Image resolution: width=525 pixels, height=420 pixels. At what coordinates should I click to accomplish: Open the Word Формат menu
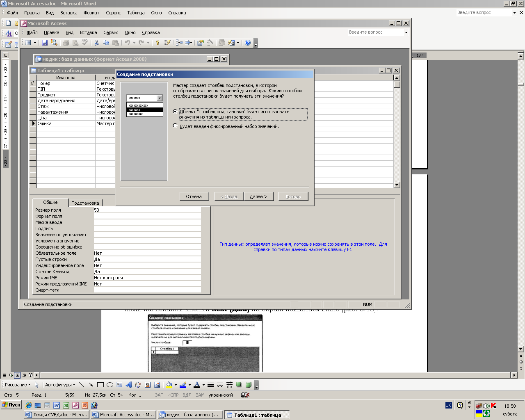(91, 13)
